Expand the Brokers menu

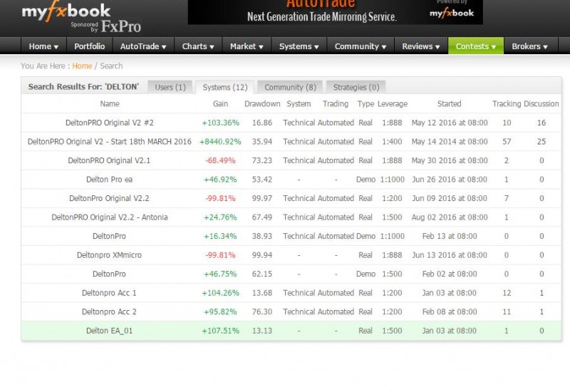coord(529,46)
